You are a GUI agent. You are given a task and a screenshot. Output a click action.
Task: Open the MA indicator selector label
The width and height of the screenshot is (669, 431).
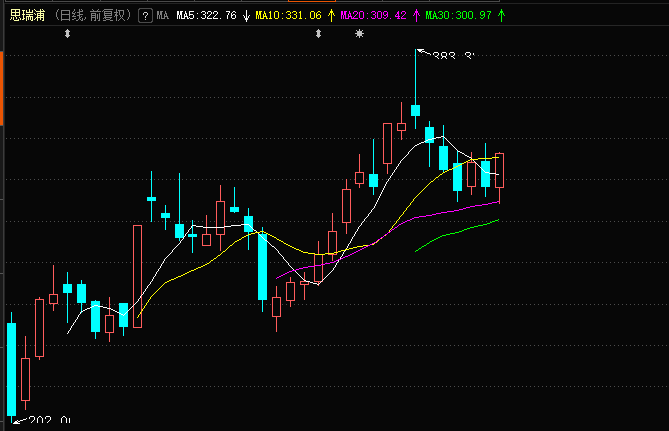click(163, 16)
